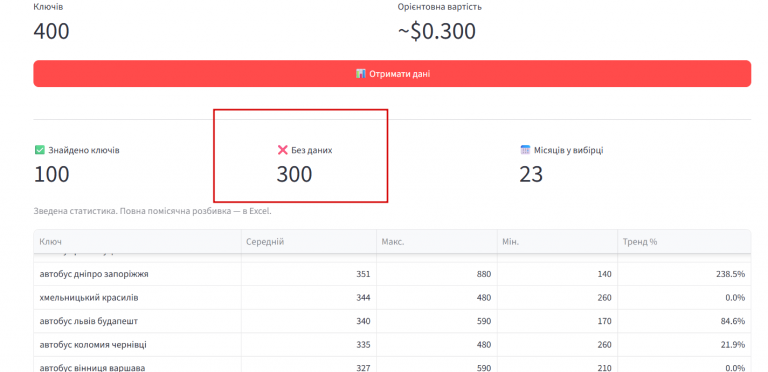The height and width of the screenshot is (372, 768).
Task: Click the Отримати дані button
Action: click(x=392, y=74)
